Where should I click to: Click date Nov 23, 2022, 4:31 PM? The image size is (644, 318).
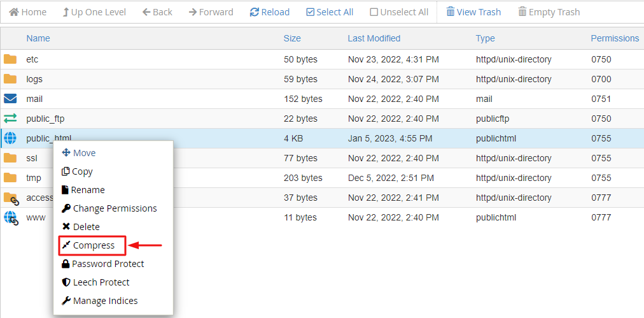click(393, 59)
